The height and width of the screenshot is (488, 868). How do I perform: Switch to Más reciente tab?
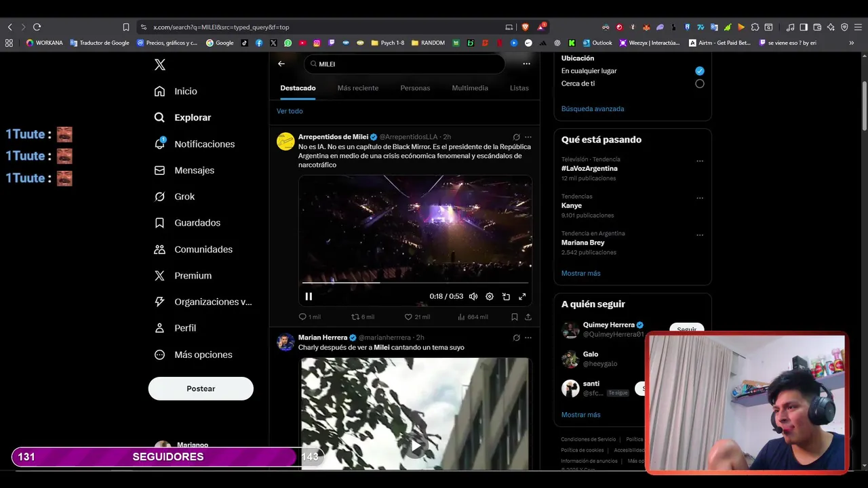[358, 88]
